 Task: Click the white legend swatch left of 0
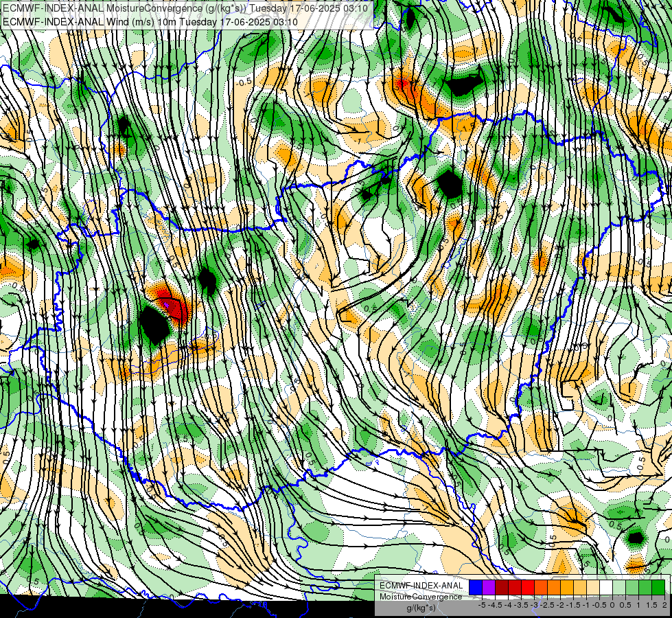tap(606, 587)
